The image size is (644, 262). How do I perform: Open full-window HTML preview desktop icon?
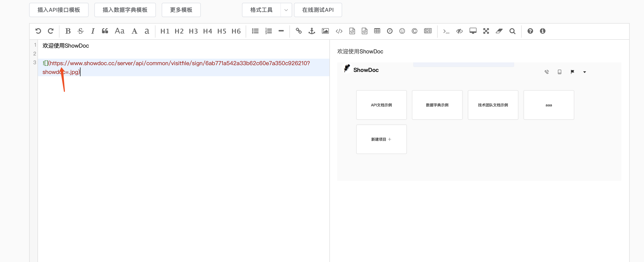coord(473,31)
